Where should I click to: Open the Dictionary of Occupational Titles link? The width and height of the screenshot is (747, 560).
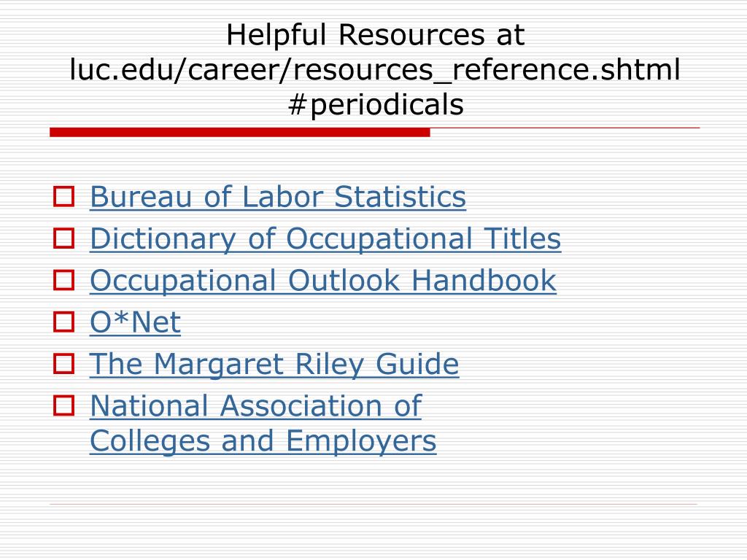(x=325, y=238)
